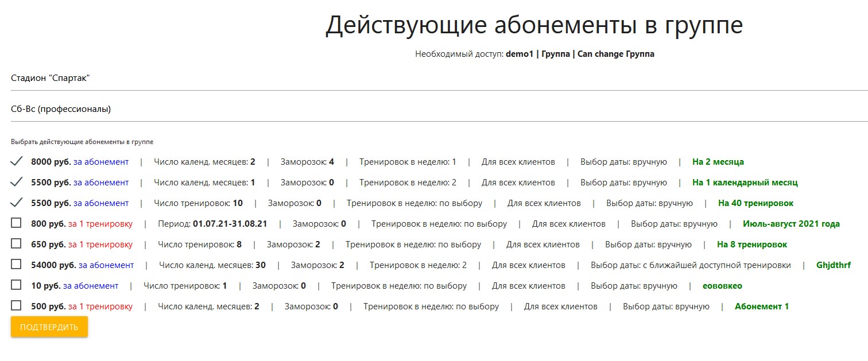Image resolution: width=868 pixels, height=361 pixels.
Task: Select the На 40 тренировок label
Action: [755, 203]
